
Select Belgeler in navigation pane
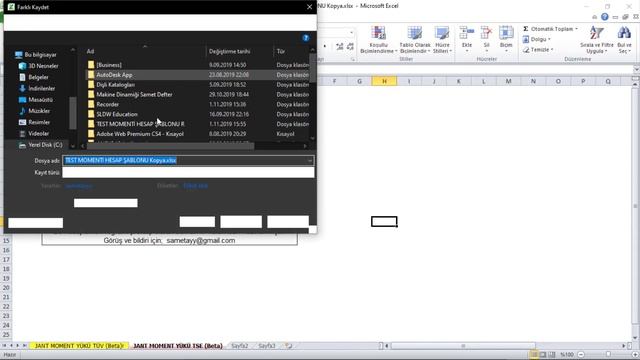click(x=34, y=77)
